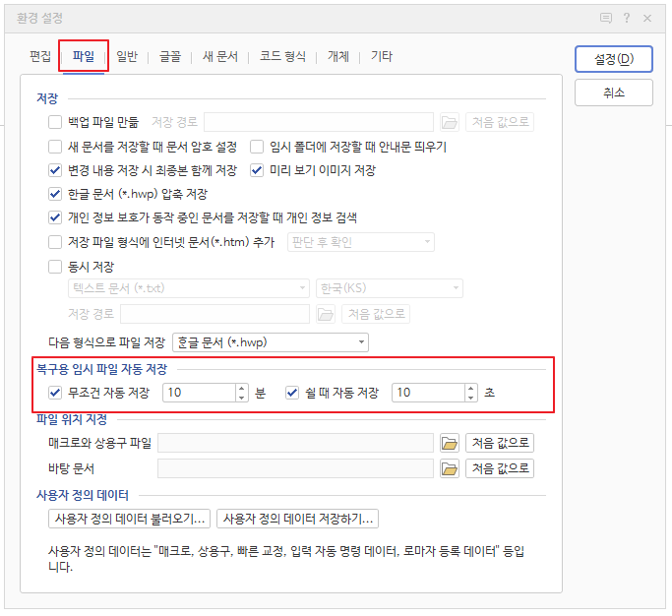Enable 인터넷 문서(*.htm) 추가 checkbox
The height and width of the screenshot is (616, 672).
click(55, 242)
